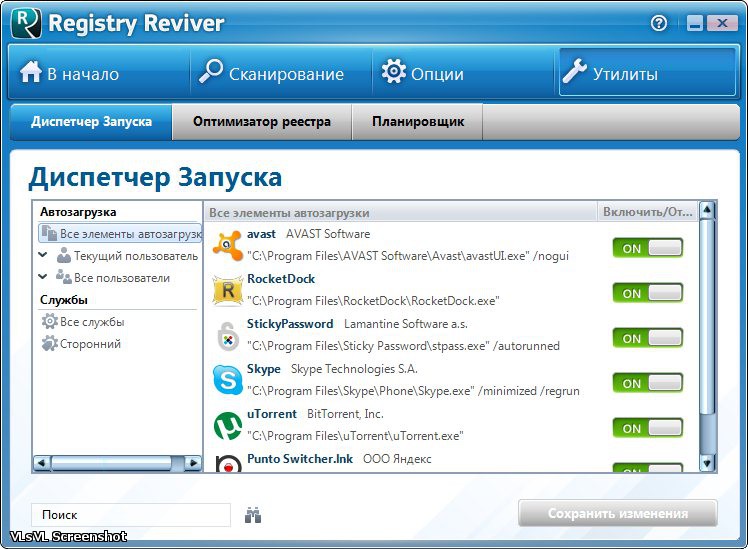
Task: Select Сторонний services entry
Action: [x=90, y=344]
